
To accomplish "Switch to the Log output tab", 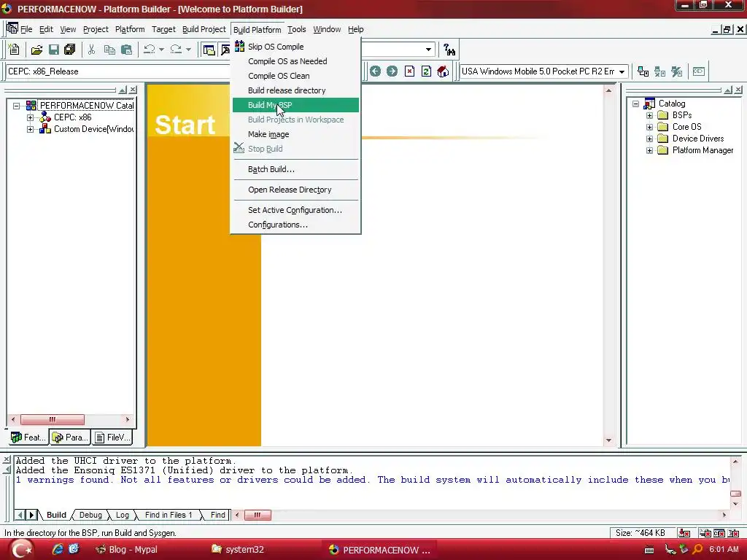I will pos(123,515).
